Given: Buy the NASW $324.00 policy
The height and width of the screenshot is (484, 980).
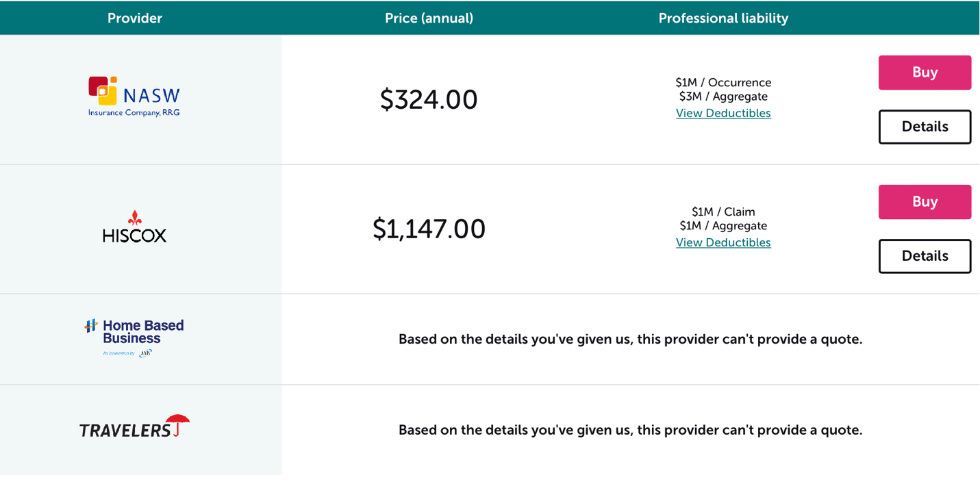Looking at the screenshot, I should [925, 73].
